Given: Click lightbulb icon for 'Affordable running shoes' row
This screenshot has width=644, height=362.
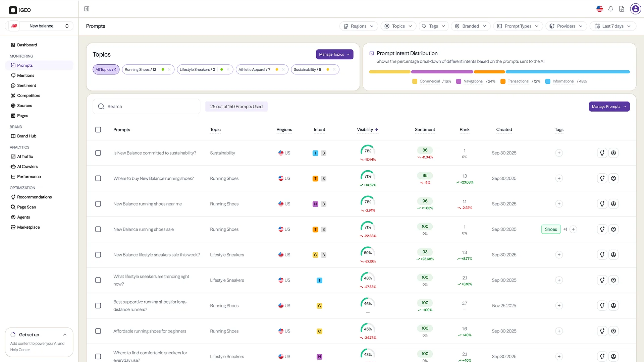Looking at the screenshot, I should pos(602,331).
